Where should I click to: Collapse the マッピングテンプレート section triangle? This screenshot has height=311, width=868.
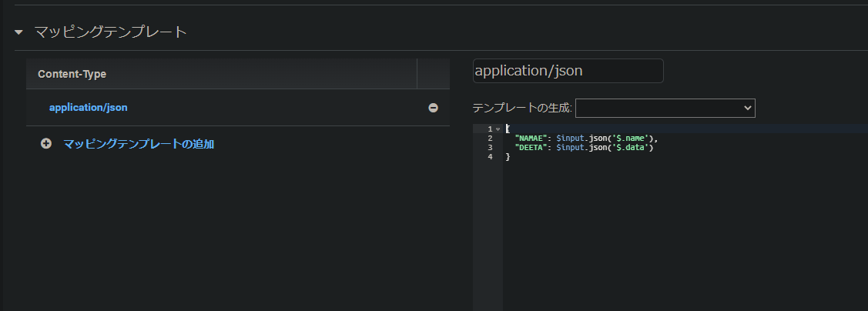pyautogui.click(x=18, y=32)
